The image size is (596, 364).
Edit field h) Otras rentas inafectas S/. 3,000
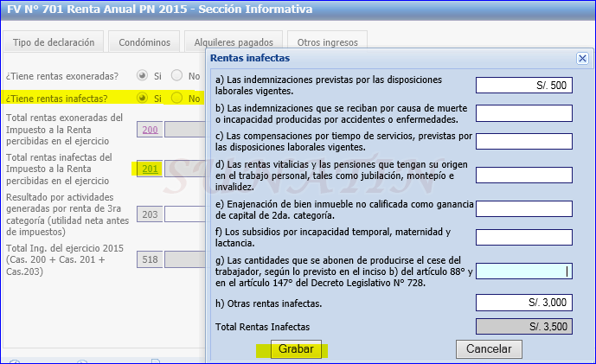pyautogui.click(x=524, y=303)
